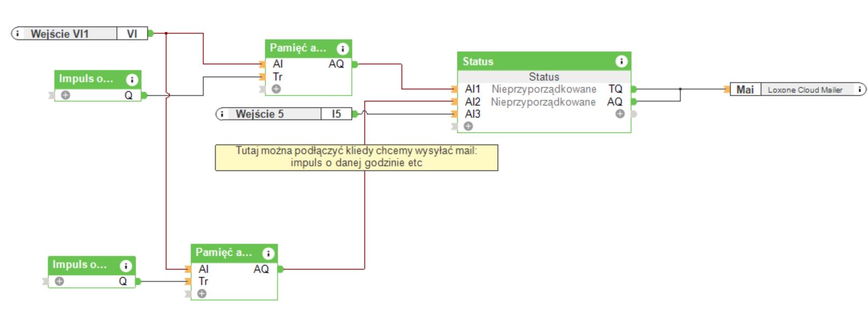Viewport: 868px width, 326px height.
Task: Select the Wejście VI1 input label
Action: [x=60, y=34]
